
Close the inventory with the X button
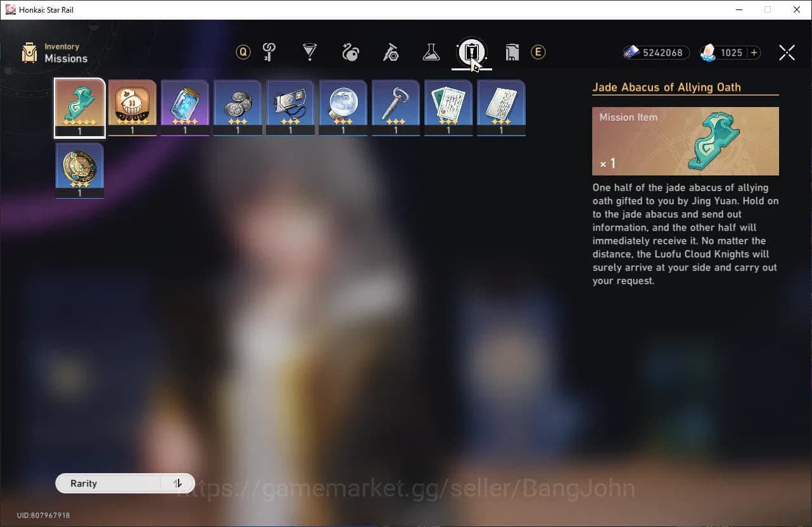(x=787, y=53)
